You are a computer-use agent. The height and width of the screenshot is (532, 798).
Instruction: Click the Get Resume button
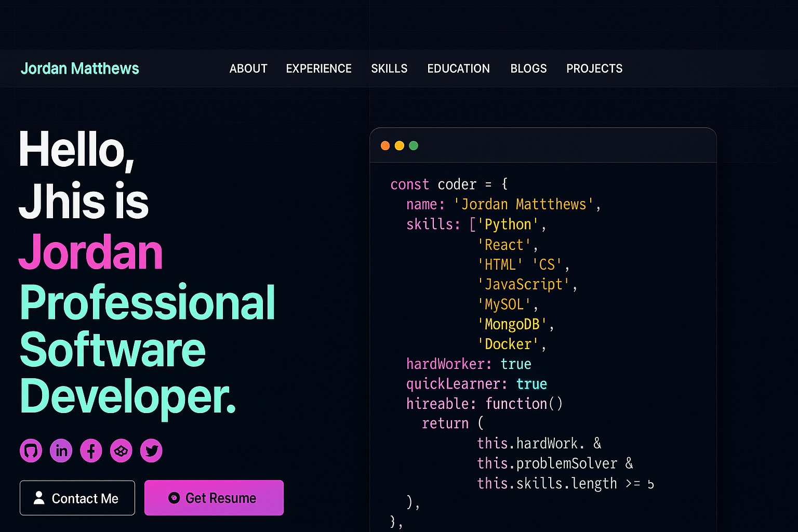tap(214, 498)
